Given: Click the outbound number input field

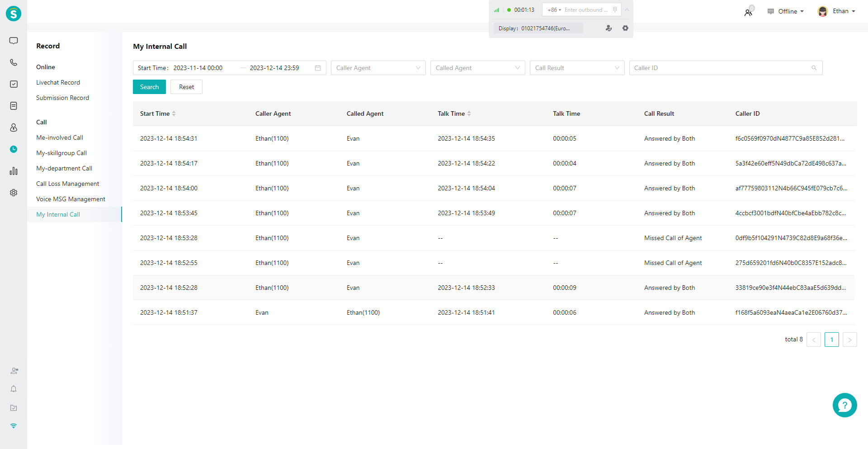Looking at the screenshot, I should coord(586,9).
